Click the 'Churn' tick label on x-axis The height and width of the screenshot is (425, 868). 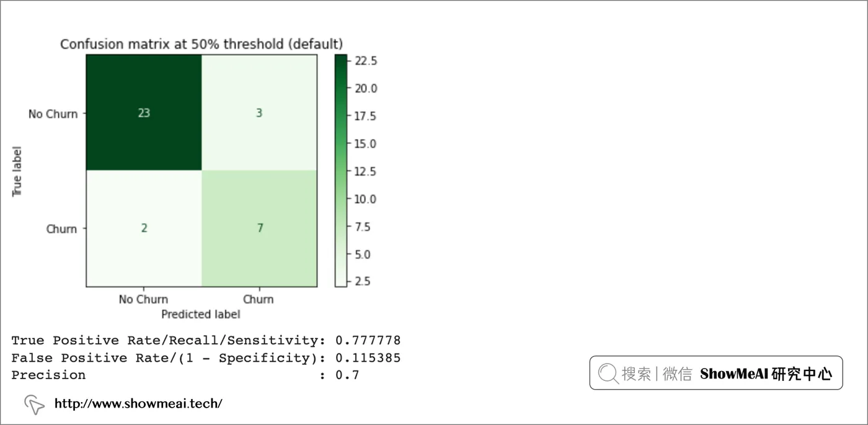coord(258,299)
